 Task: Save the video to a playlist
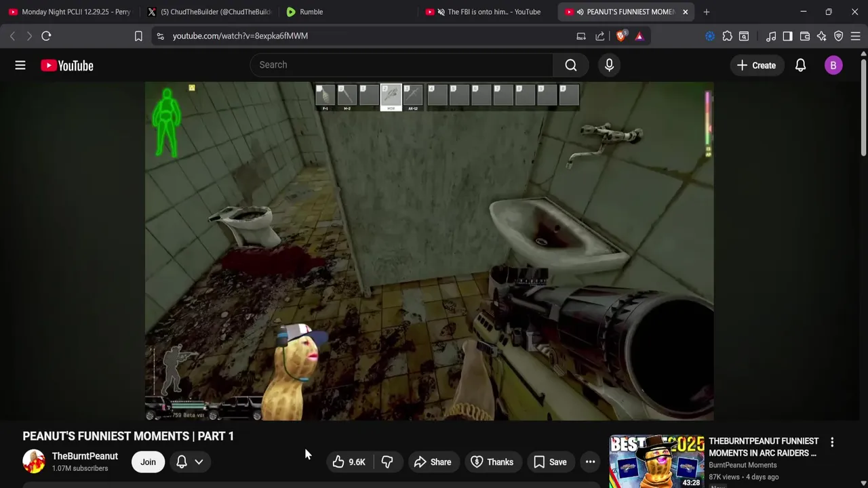coord(550,462)
